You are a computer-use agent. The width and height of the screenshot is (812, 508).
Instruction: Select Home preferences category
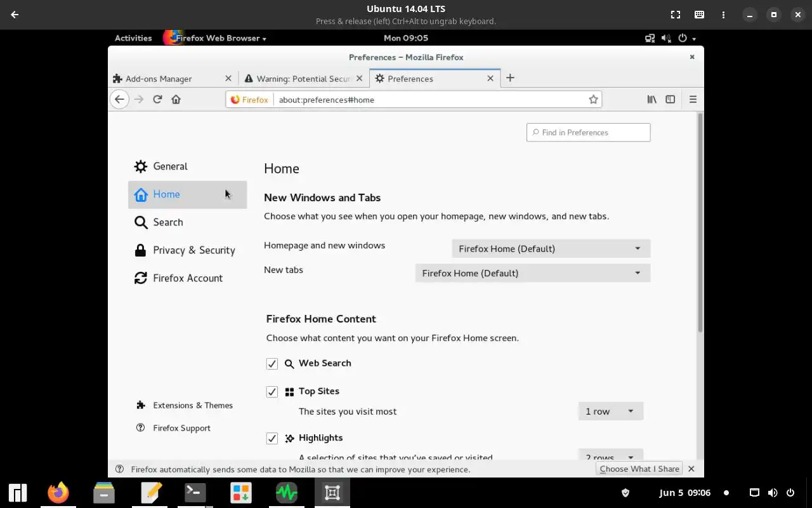[187, 194]
